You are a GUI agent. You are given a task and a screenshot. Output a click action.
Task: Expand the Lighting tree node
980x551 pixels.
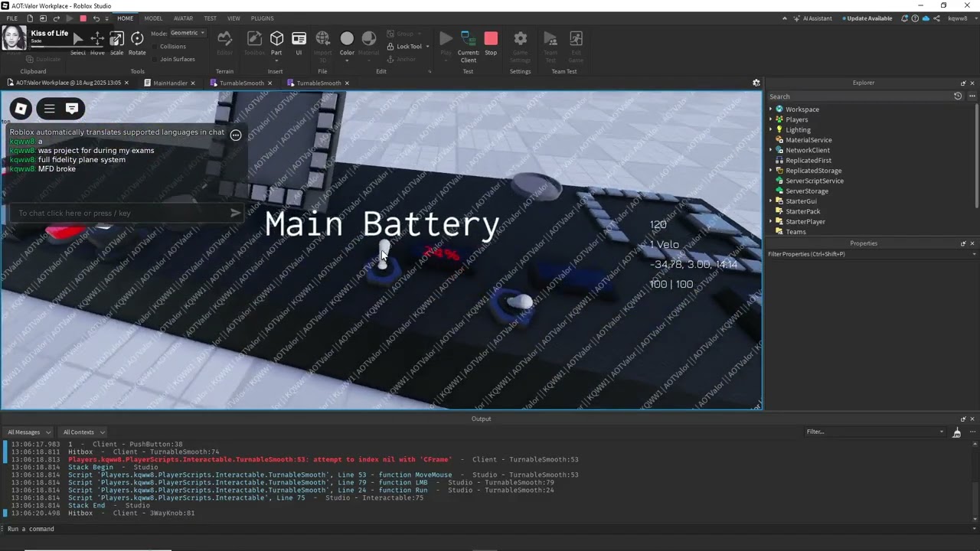[x=771, y=129]
